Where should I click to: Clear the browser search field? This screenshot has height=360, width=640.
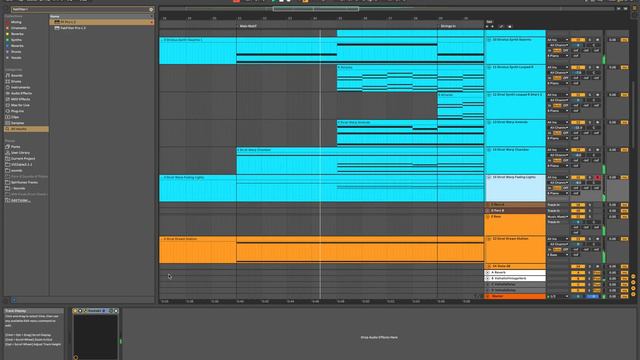[x=151, y=9]
